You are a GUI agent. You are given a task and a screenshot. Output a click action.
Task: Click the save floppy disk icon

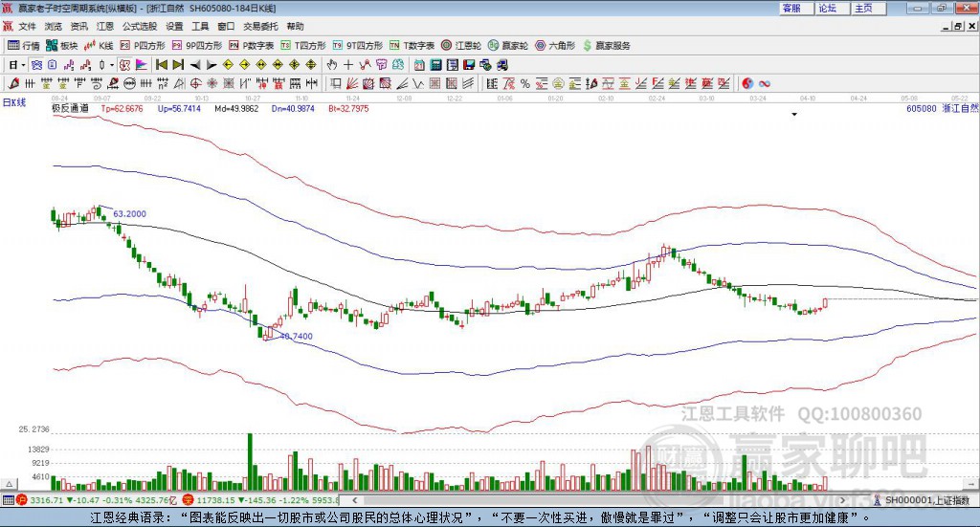click(469, 65)
